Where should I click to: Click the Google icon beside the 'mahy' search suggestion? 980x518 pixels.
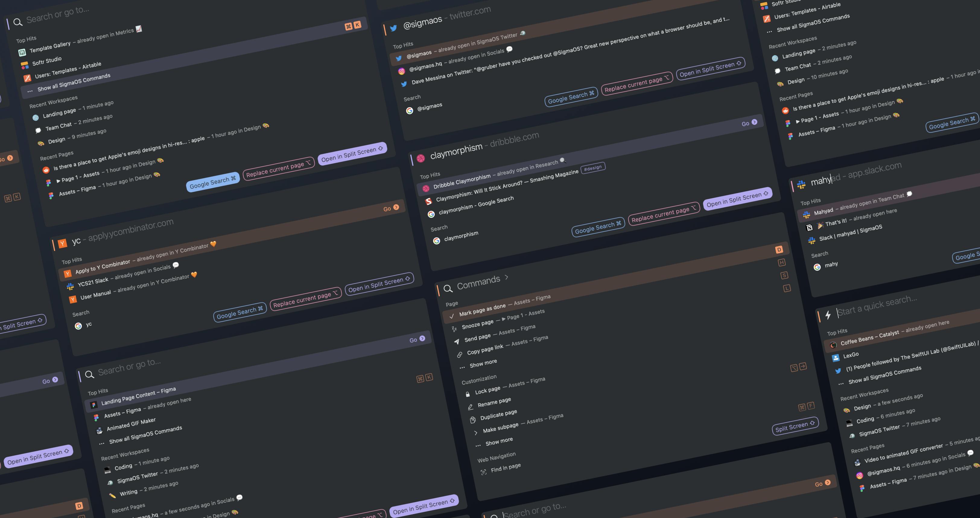point(817,267)
